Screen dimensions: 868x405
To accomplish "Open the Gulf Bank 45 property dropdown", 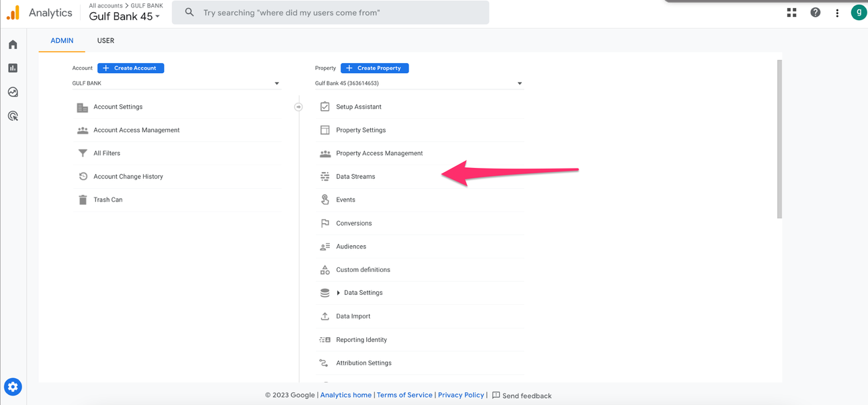I will point(419,83).
